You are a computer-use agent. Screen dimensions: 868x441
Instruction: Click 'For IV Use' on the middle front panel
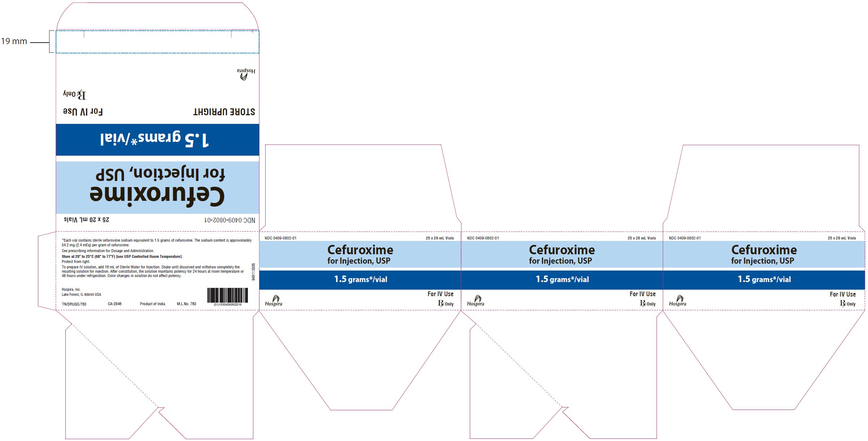tap(643, 294)
